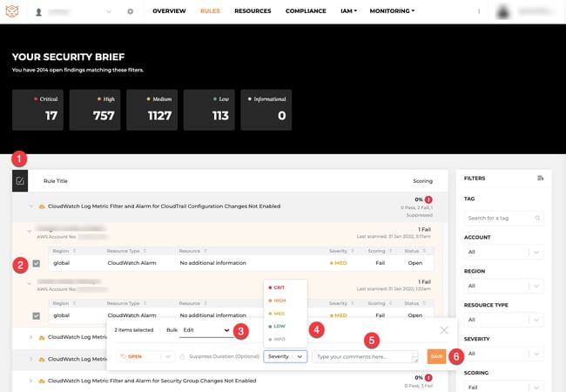566x392 pixels.
Task: Collapse CloudTrail Configuration Changes rule row
Action: click(31, 206)
